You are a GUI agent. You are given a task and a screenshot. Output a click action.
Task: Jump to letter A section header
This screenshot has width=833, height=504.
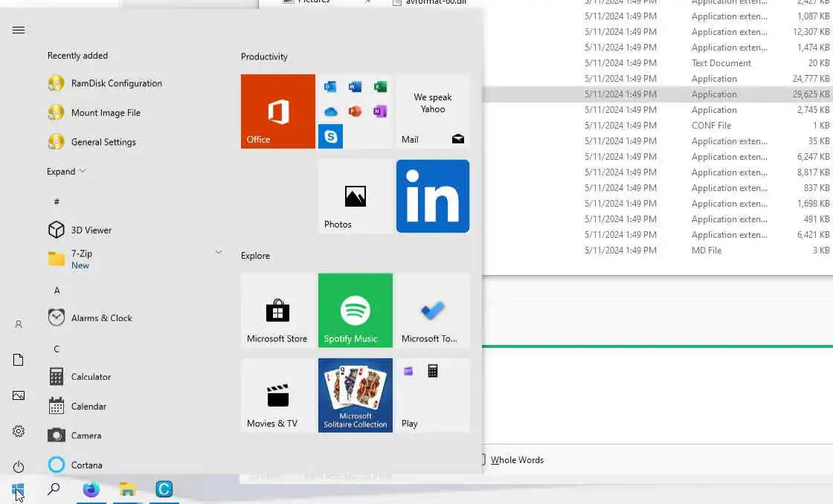(57, 291)
